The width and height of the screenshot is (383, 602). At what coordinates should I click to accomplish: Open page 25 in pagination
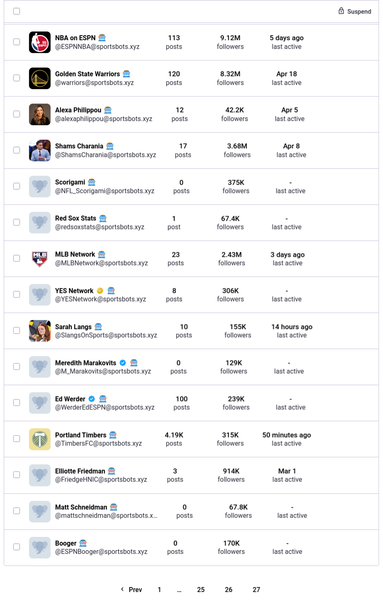[x=201, y=589]
